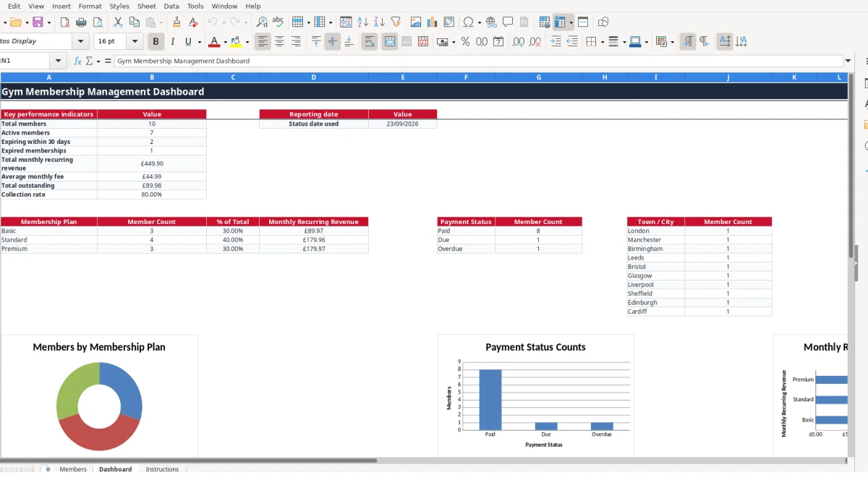
Task: Open the borders dropdown arrow
Action: click(602, 42)
